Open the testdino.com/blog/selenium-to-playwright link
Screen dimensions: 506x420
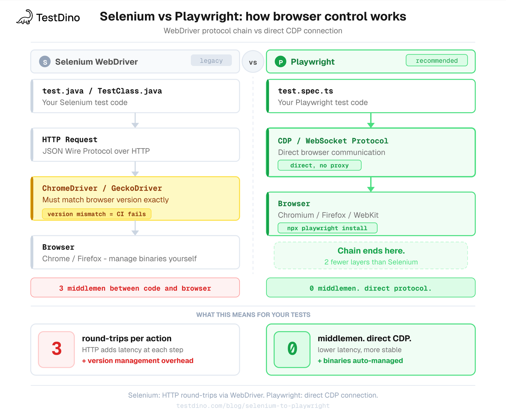253,406
